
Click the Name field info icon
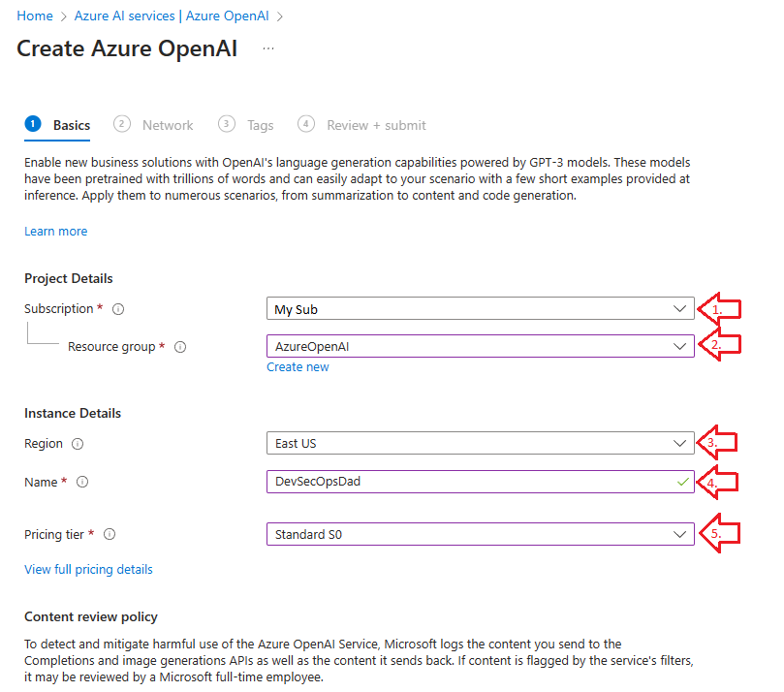click(82, 482)
